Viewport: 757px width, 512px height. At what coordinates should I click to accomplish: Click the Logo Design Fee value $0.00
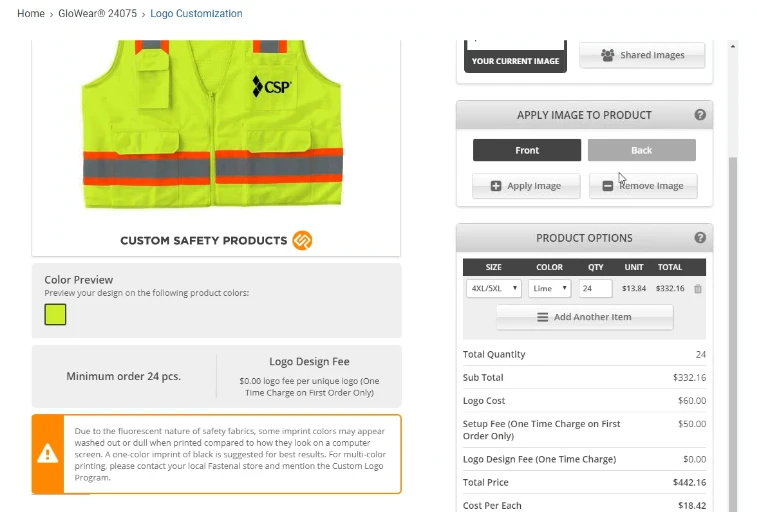[694, 459]
